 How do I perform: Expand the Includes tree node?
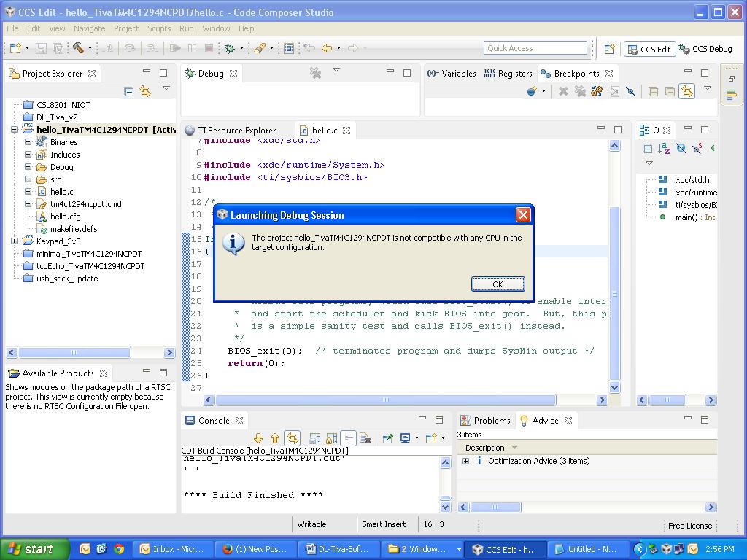pyautogui.click(x=28, y=155)
